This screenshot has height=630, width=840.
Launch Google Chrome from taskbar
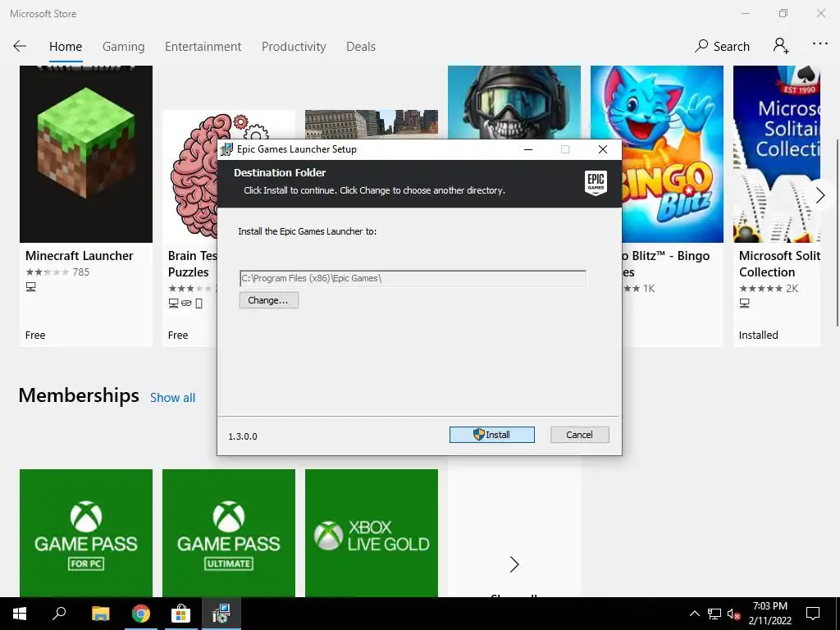(x=141, y=614)
